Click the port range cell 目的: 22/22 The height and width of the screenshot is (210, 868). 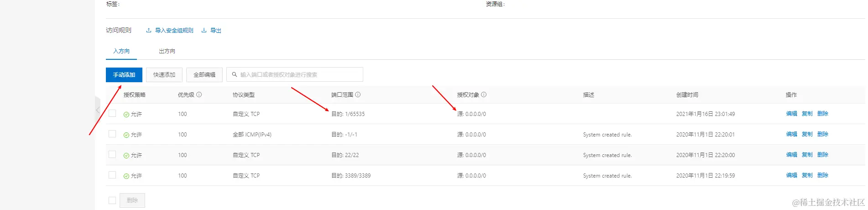pyautogui.click(x=345, y=155)
